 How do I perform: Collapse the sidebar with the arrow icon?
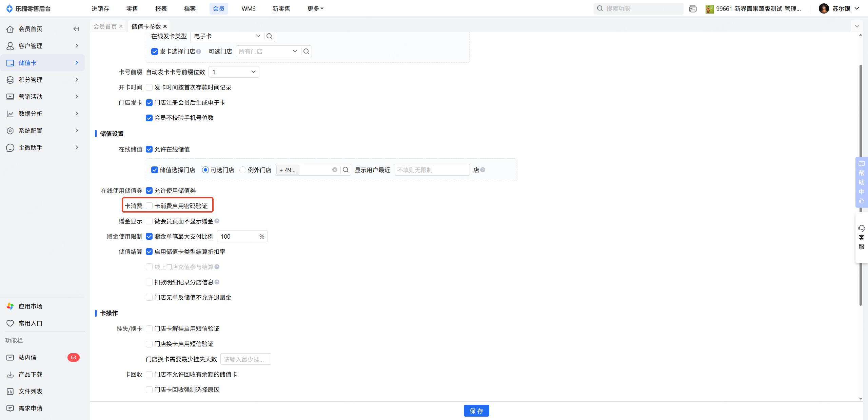pyautogui.click(x=76, y=29)
